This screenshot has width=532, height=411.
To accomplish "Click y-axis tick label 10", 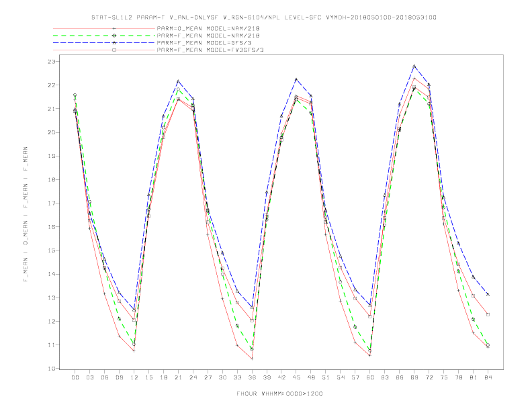I will coord(51,369).
